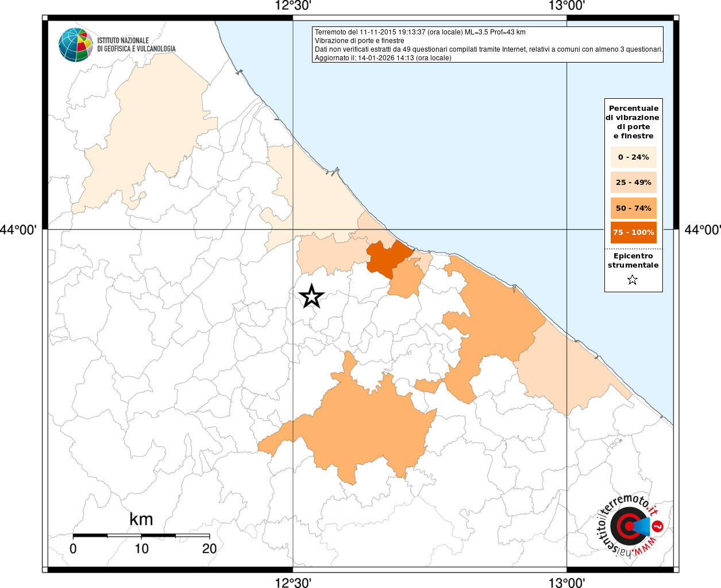Click the 'Istituto Nazionale di Geofisica e Vulcanologia' text
Image resolution: width=721 pixels, height=588 pixels.
coord(136,45)
